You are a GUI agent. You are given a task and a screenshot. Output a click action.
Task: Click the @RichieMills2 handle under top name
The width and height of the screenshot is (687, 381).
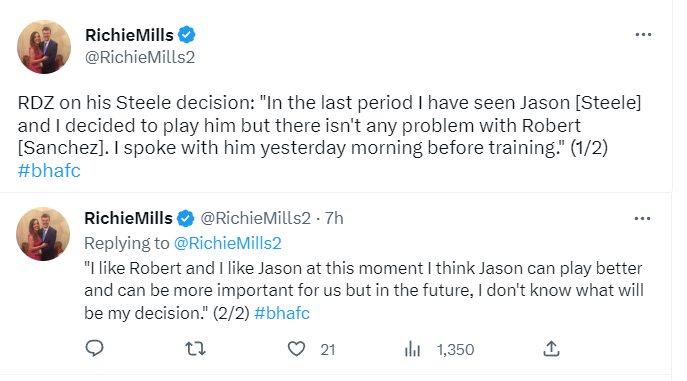(140, 57)
